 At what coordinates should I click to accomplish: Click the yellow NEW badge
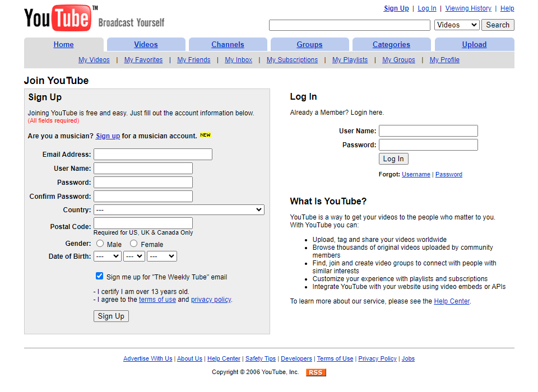(205, 135)
